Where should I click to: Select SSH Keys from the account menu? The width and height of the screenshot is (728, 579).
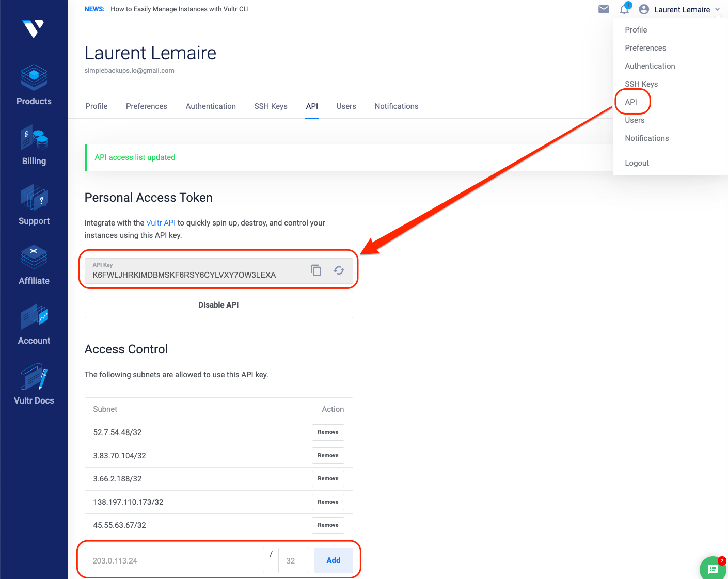641,84
